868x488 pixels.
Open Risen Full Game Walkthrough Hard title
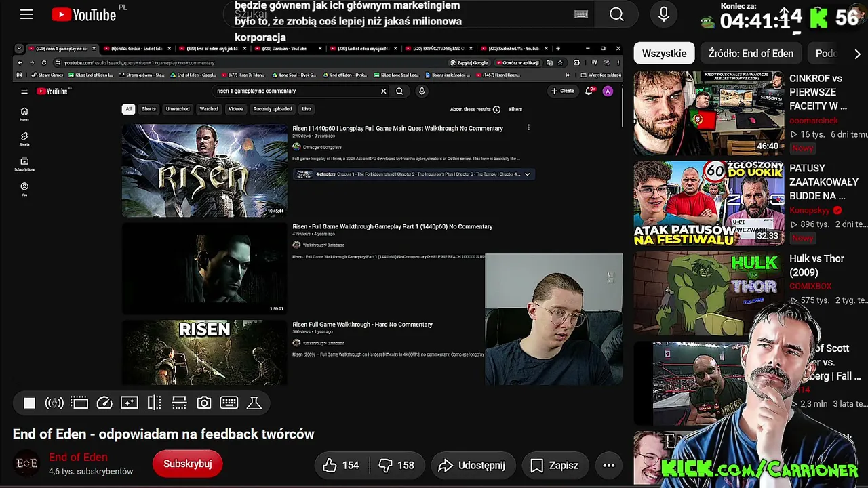pyautogui.click(x=363, y=325)
